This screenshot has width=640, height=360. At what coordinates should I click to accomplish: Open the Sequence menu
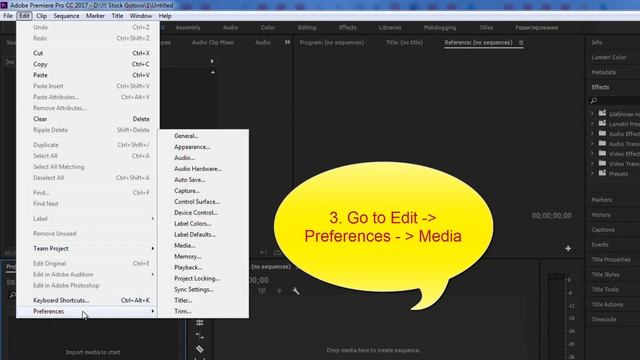tap(66, 16)
